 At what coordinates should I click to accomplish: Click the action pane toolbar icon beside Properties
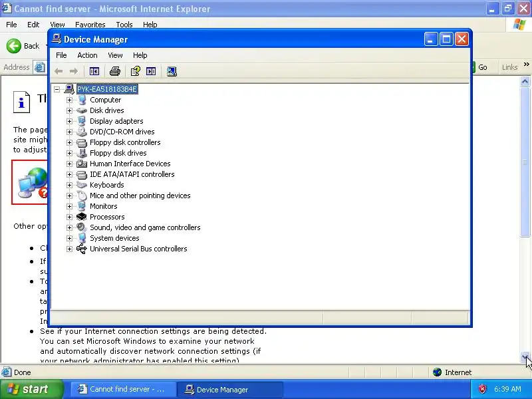coord(151,71)
